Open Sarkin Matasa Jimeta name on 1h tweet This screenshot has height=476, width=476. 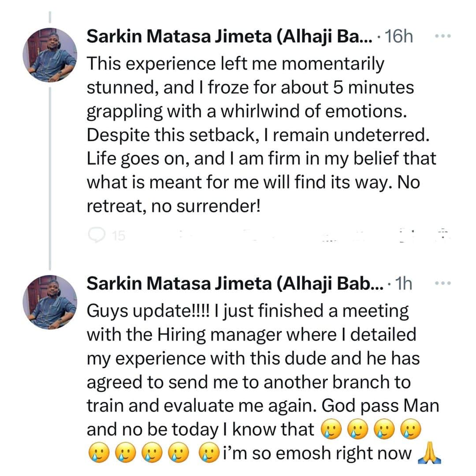click(229, 285)
